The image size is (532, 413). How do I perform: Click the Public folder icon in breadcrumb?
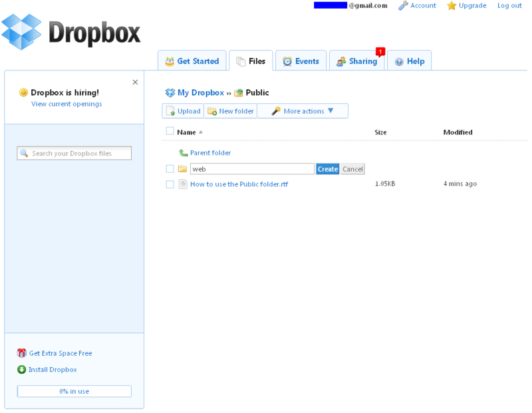pyautogui.click(x=239, y=92)
